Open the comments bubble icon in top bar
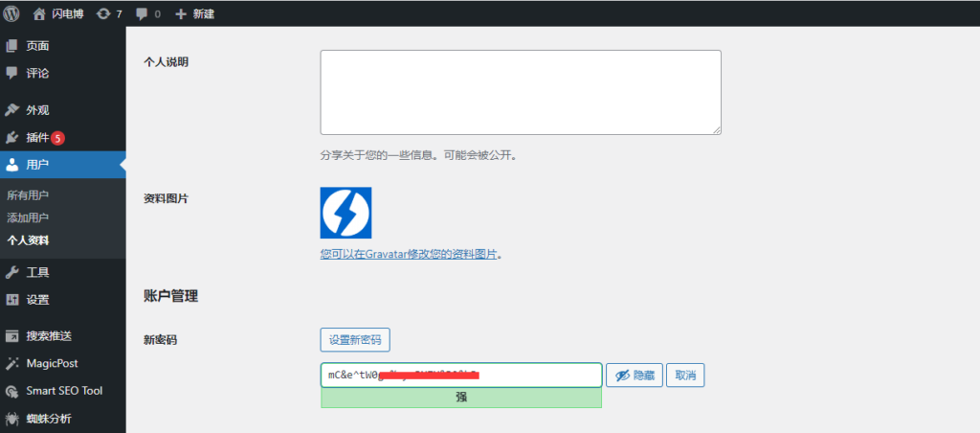980x433 pixels. point(142,13)
